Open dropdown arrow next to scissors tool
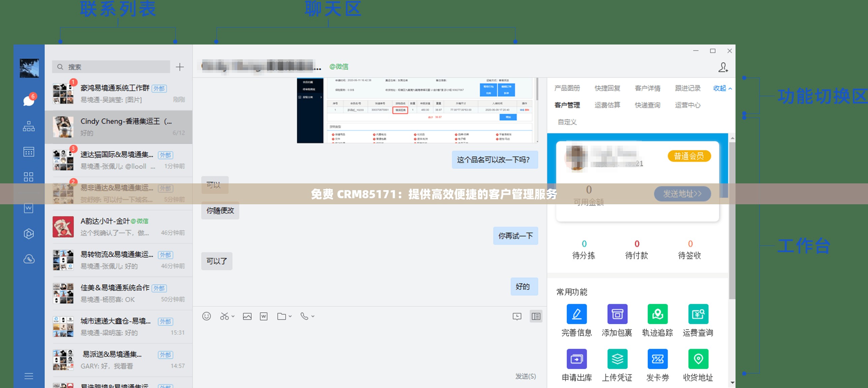Screen dimensions: 868x388 click(x=233, y=317)
